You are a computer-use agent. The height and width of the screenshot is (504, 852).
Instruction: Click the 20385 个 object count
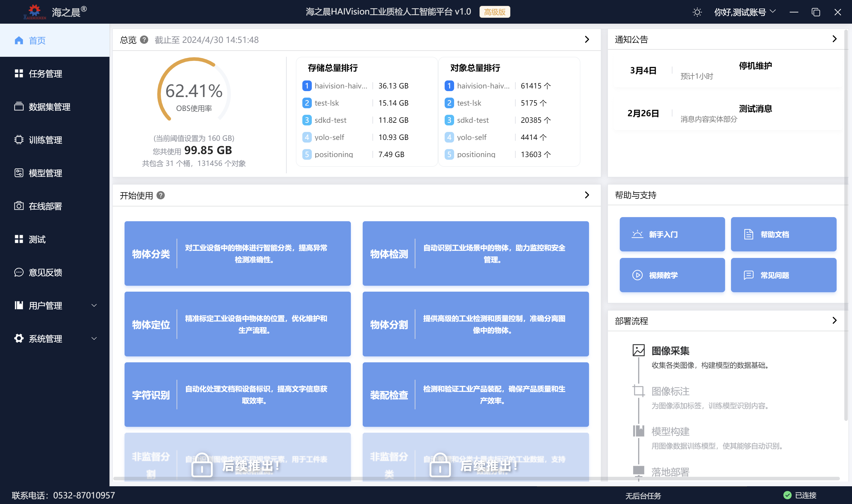pos(535,120)
